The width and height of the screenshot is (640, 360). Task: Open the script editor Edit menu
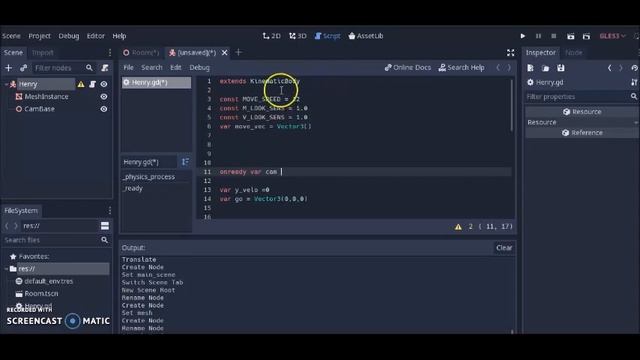click(176, 67)
